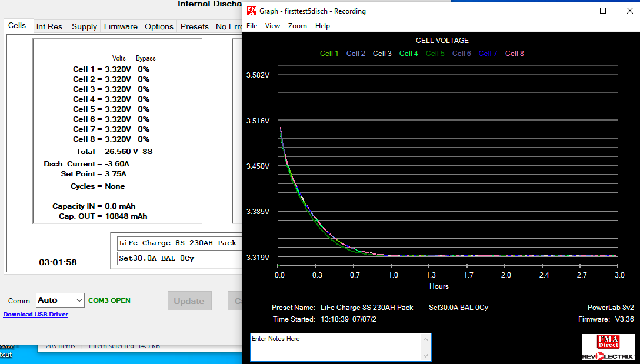Switch to the Int.Res. tab
640x364 pixels.
click(x=50, y=26)
